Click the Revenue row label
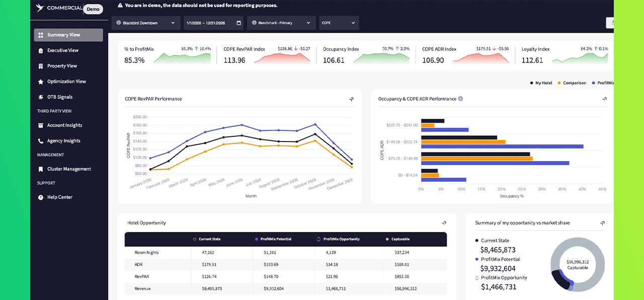 (143, 289)
